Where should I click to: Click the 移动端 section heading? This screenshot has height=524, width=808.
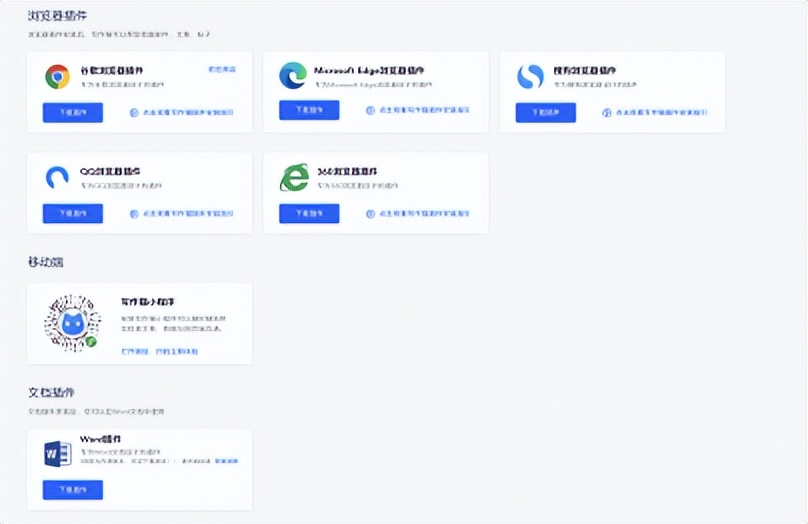[x=46, y=262]
